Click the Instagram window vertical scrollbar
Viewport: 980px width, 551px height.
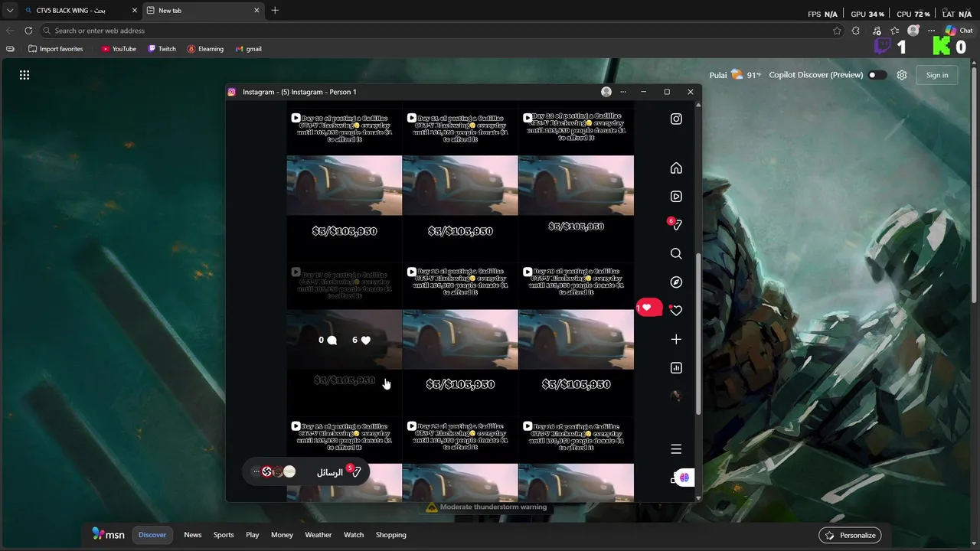click(697, 334)
